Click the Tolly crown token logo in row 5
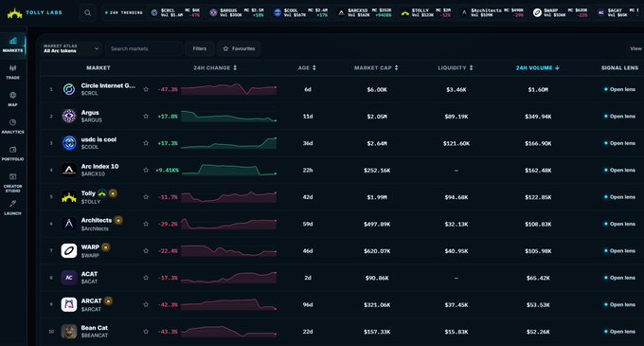 69,197
